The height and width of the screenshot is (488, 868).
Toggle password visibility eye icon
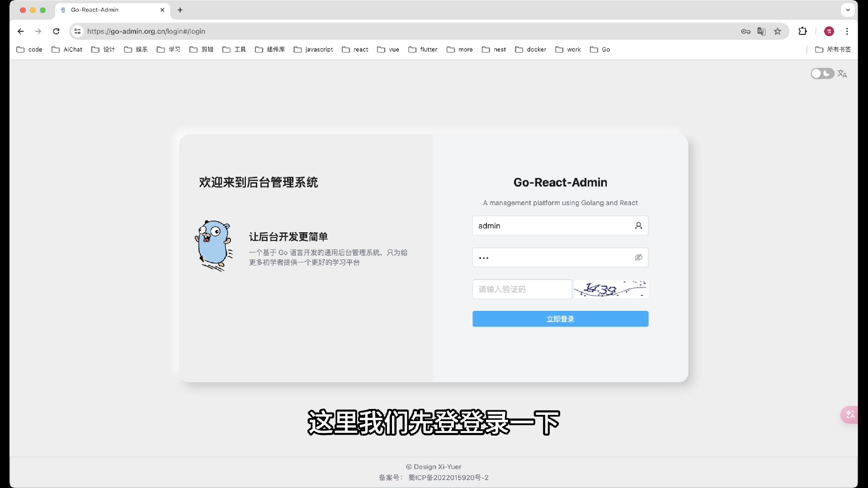[x=638, y=258]
